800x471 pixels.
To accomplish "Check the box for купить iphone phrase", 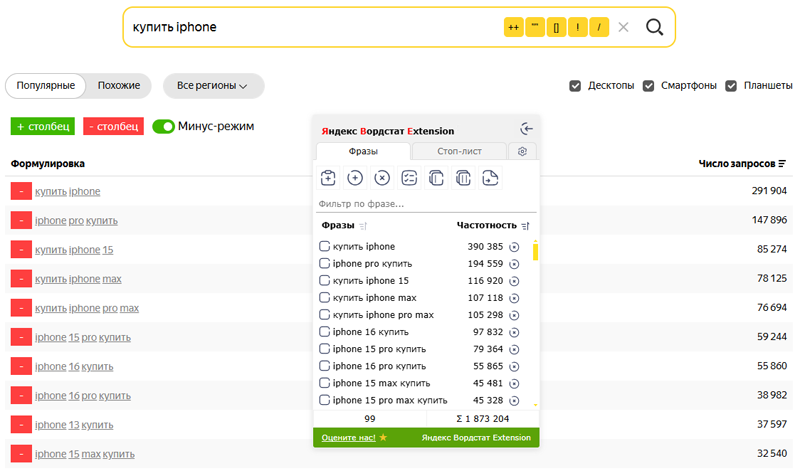I will (x=324, y=246).
